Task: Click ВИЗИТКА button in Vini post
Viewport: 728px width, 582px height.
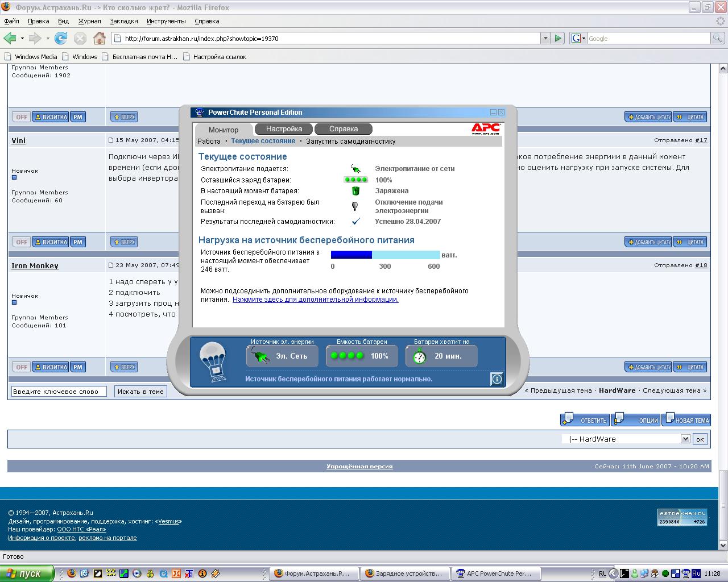Action: 51,242
